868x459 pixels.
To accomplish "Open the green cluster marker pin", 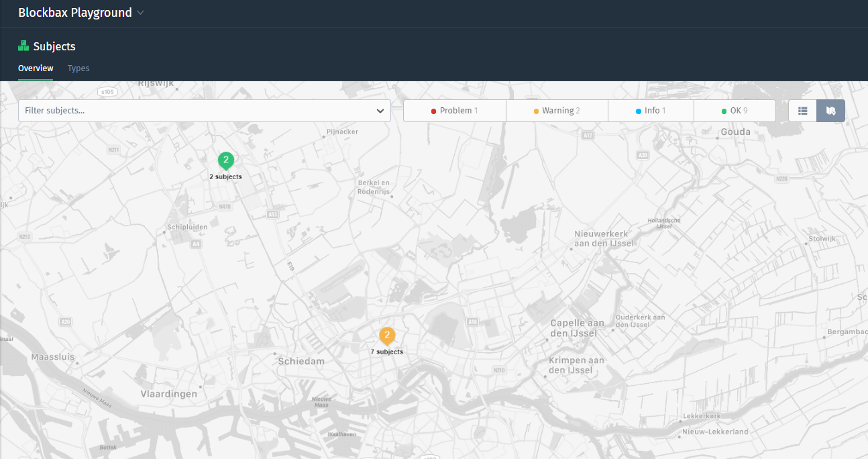I will pos(226,160).
